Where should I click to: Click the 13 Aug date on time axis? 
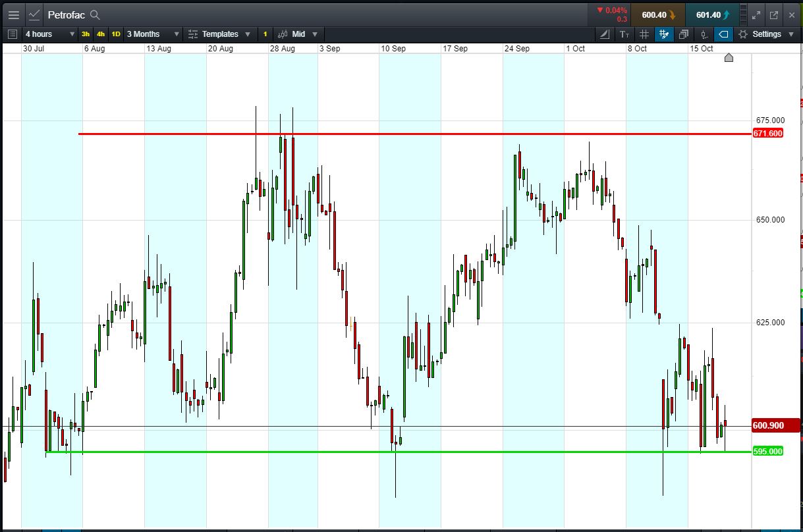[159, 49]
